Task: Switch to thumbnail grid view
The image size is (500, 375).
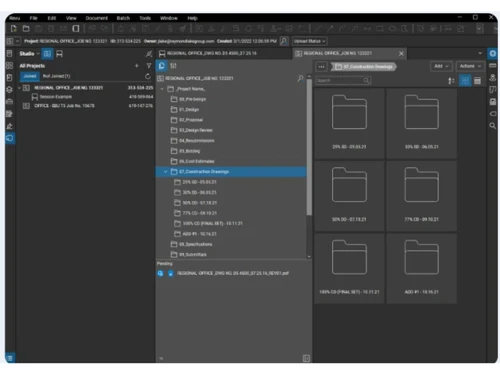Action: [x=465, y=80]
